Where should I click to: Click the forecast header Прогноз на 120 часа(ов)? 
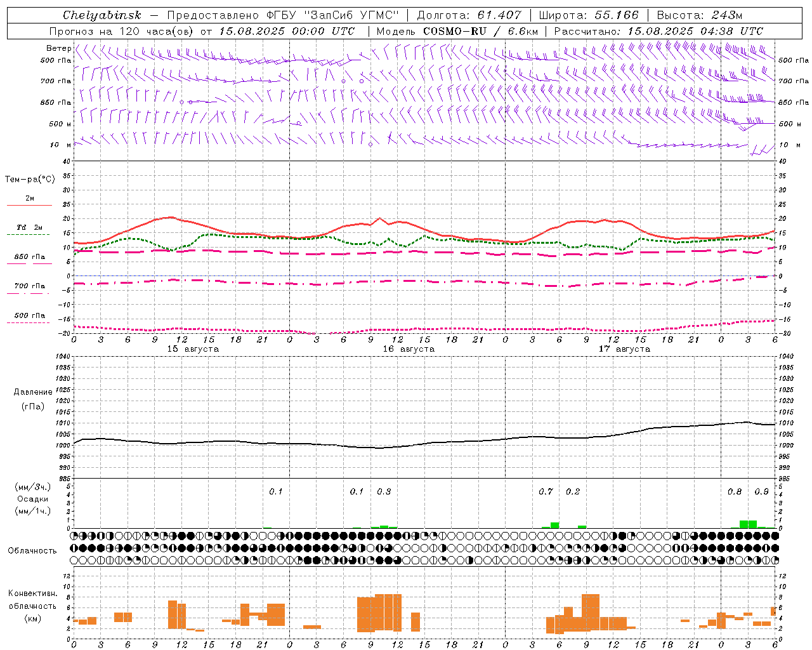[122, 31]
